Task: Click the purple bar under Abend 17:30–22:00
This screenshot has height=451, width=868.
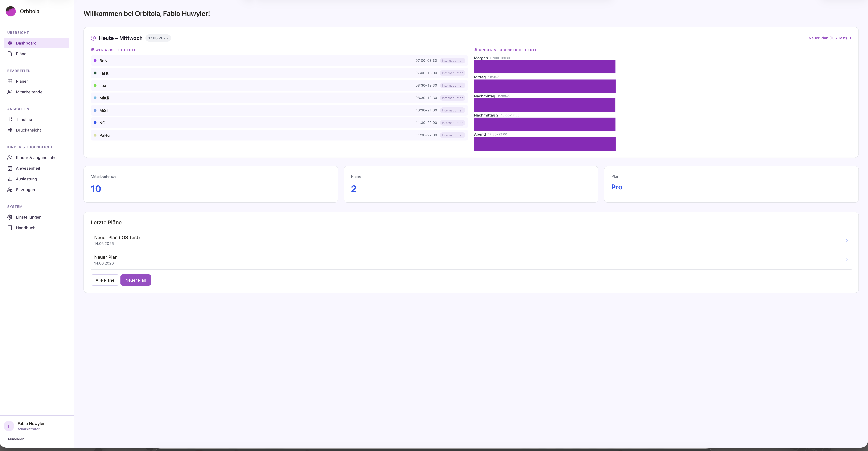Action: (544, 144)
